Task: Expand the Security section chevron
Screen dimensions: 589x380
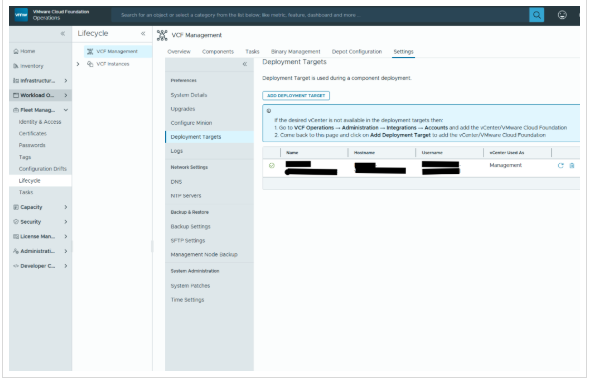Action: point(66,222)
